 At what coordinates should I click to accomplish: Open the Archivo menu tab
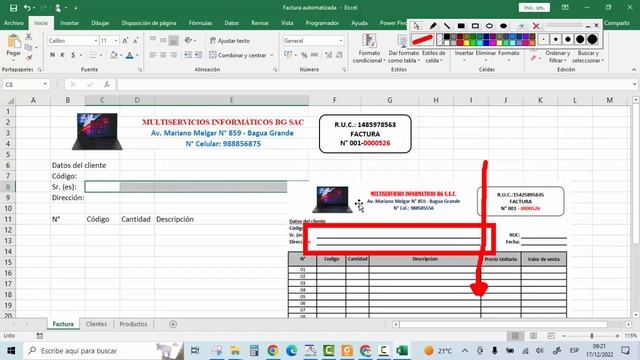13,23
